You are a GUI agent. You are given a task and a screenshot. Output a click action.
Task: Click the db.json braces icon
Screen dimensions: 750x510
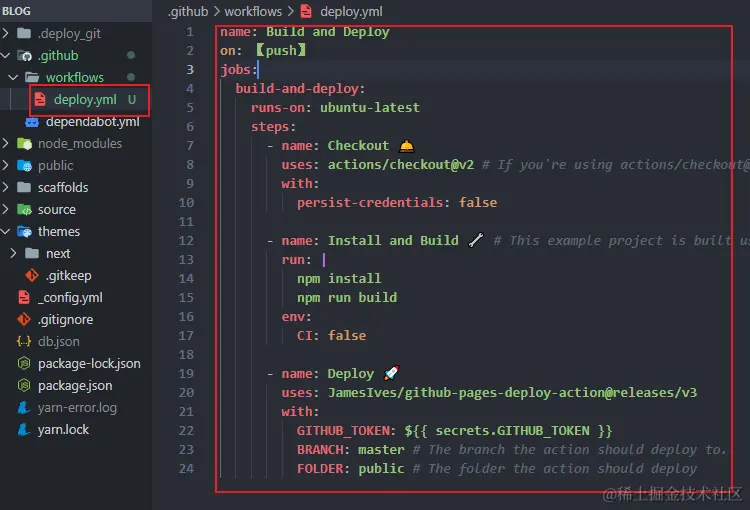[24, 341]
